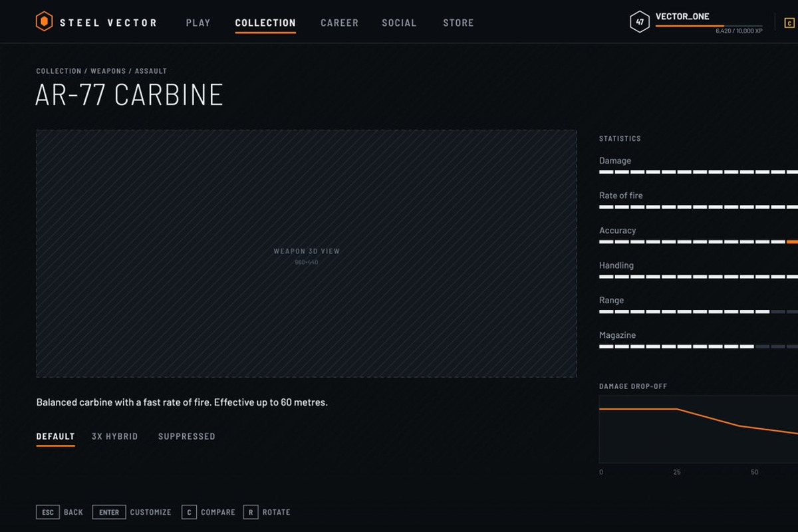This screenshot has height=532, width=798.
Task: Go to the CAREER section
Action: click(x=339, y=23)
